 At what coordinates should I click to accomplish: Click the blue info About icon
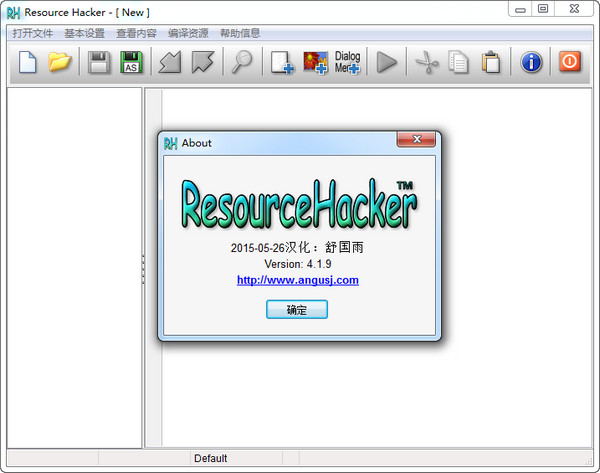[x=531, y=62]
